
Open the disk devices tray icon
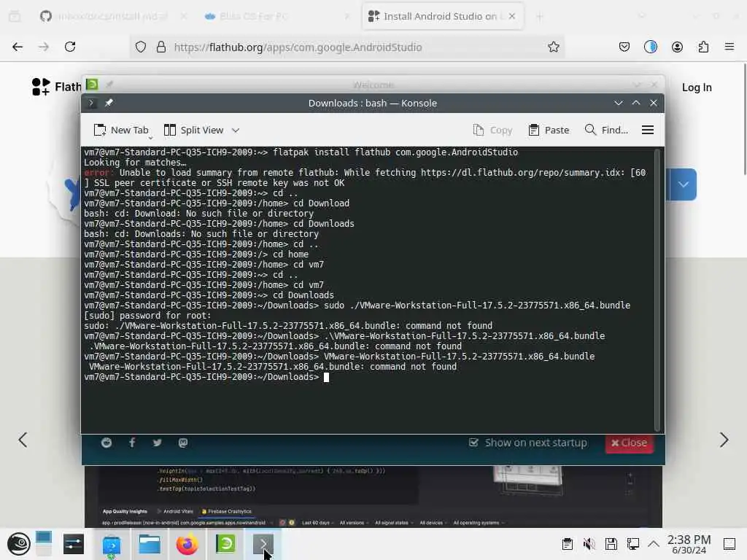pos(611,544)
